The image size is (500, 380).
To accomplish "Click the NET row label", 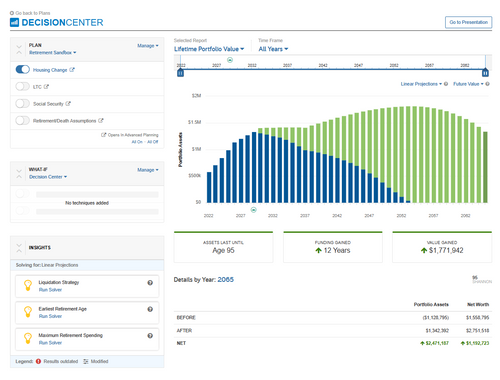I will pyautogui.click(x=181, y=343).
